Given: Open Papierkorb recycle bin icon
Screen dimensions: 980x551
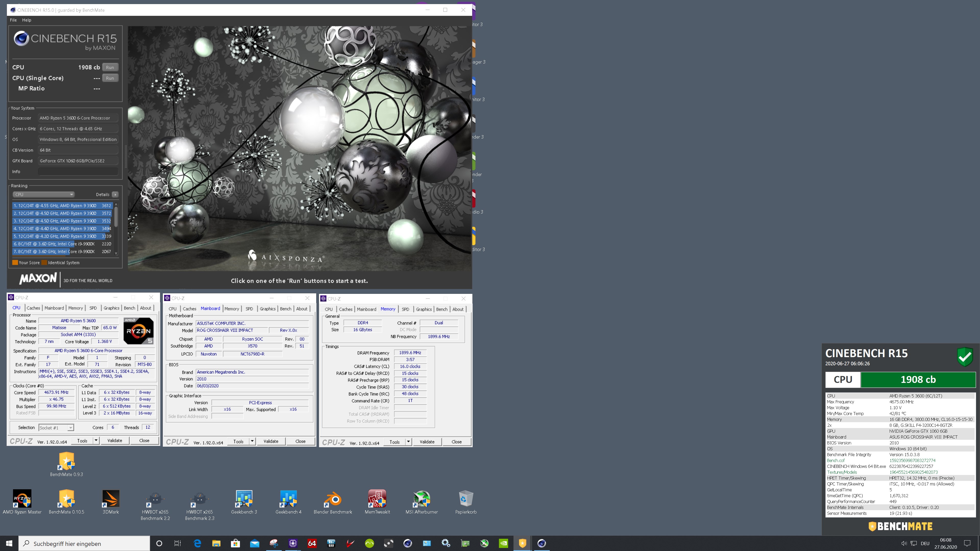Looking at the screenshot, I should point(466,502).
